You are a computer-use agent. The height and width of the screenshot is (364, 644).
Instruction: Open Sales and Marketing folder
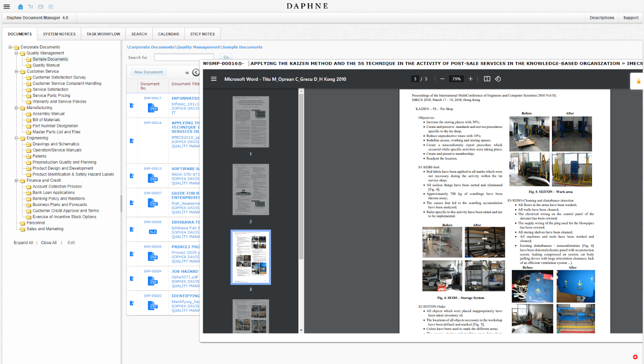click(45, 229)
